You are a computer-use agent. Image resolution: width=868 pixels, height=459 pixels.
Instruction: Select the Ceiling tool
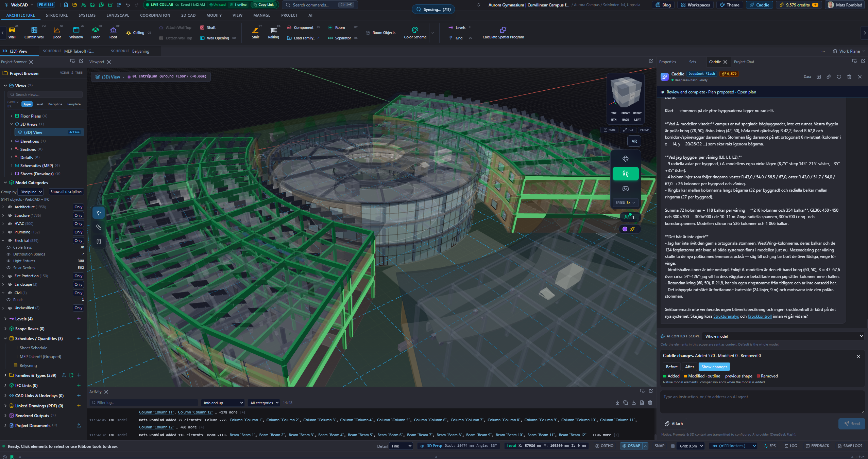(x=135, y=33)
